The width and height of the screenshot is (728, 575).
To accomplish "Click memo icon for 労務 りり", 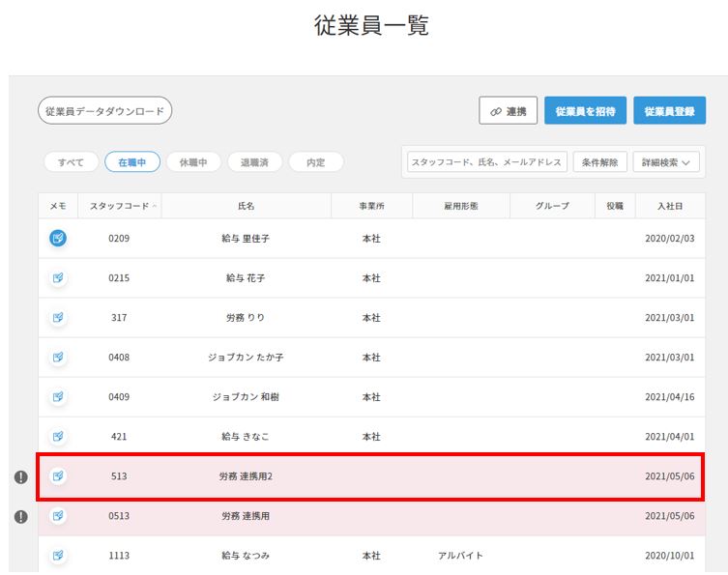I will point(58,318).
